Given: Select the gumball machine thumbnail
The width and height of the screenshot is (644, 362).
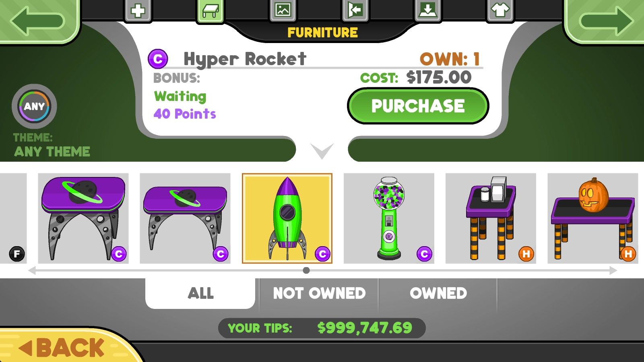Looking at the screenshot, I should (389, 218).
